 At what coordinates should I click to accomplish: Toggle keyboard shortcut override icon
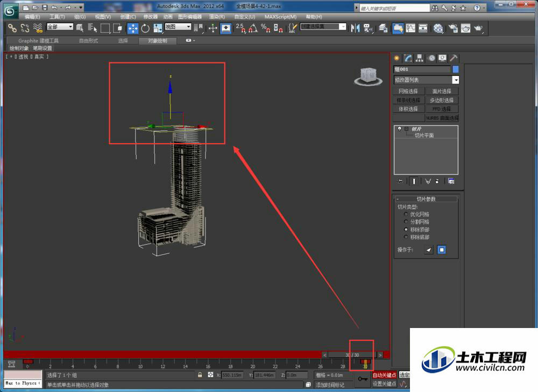point(225,28)
